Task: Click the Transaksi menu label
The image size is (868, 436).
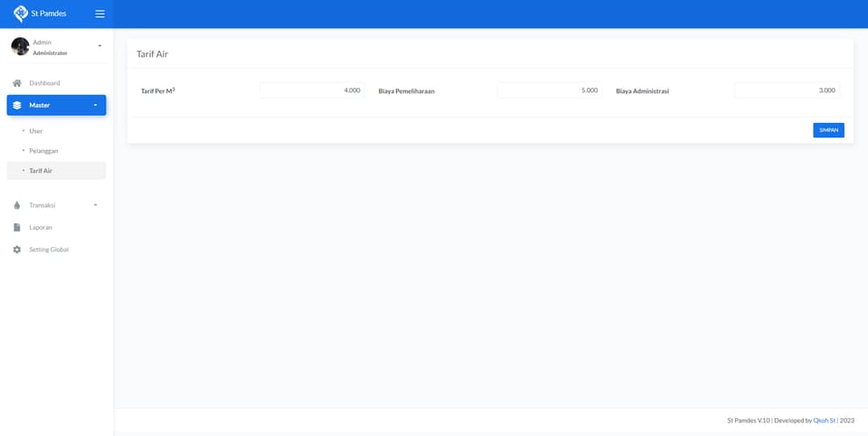Action: [42, 205]
